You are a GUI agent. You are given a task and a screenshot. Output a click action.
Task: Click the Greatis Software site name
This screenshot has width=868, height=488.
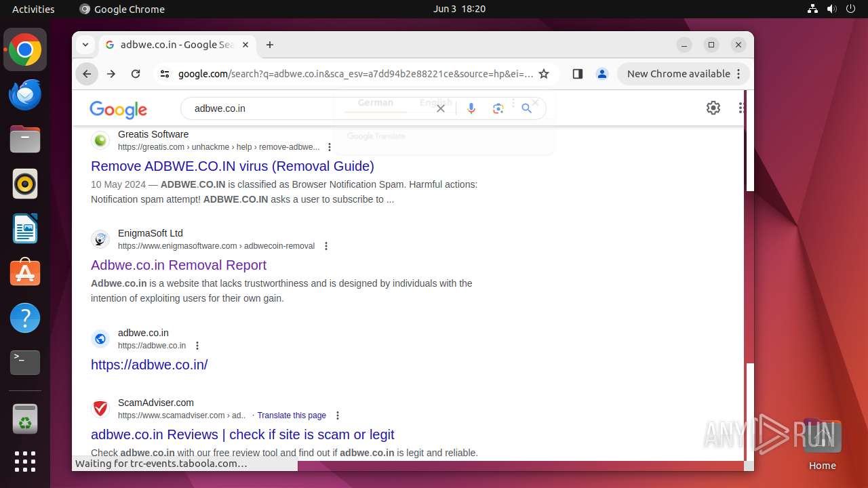[153, 134]
